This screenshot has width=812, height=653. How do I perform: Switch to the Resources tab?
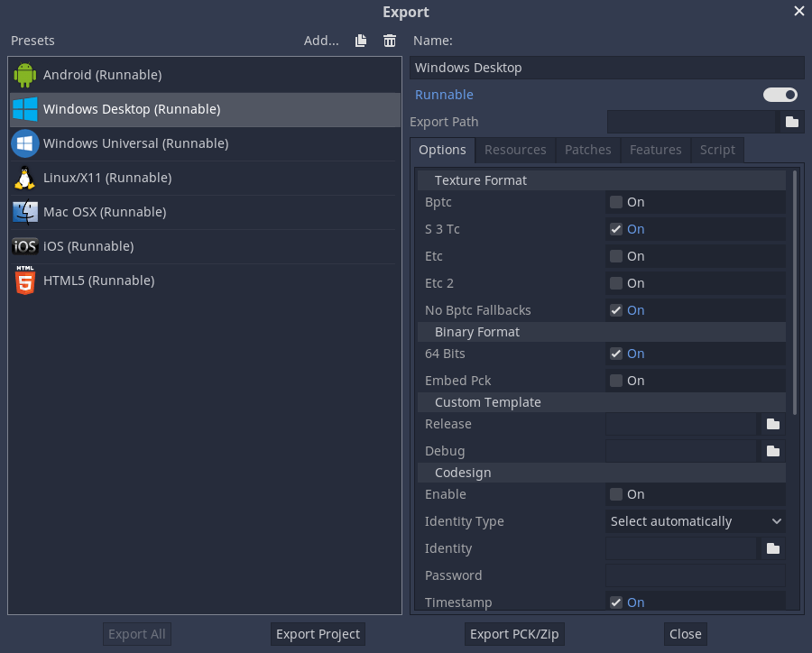(x=515, y=150)
